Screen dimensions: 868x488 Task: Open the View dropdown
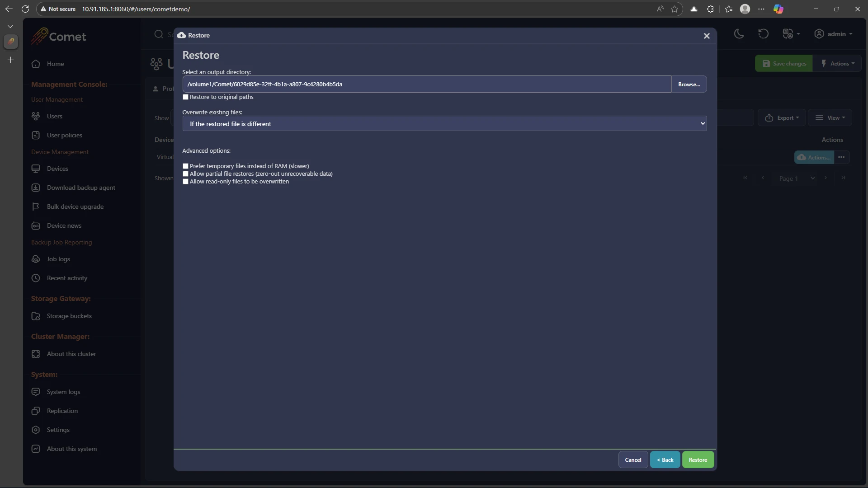click(830, 117)
